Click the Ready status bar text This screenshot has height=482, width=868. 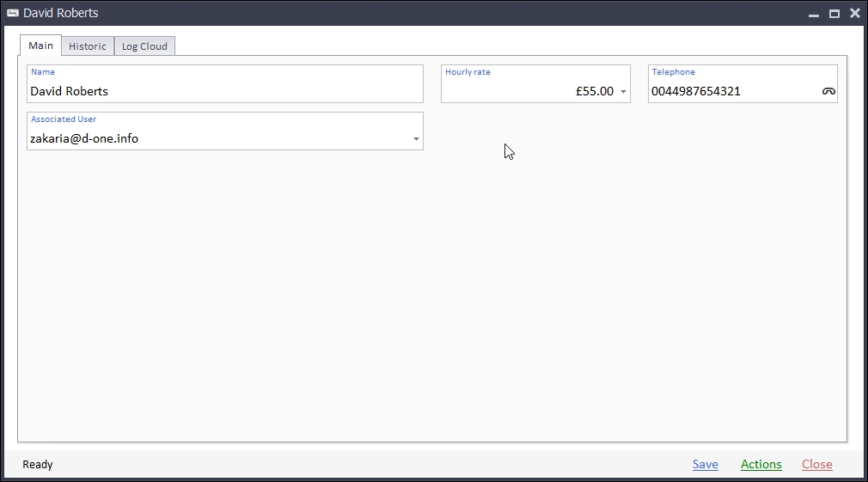click(x=38, y=464)
